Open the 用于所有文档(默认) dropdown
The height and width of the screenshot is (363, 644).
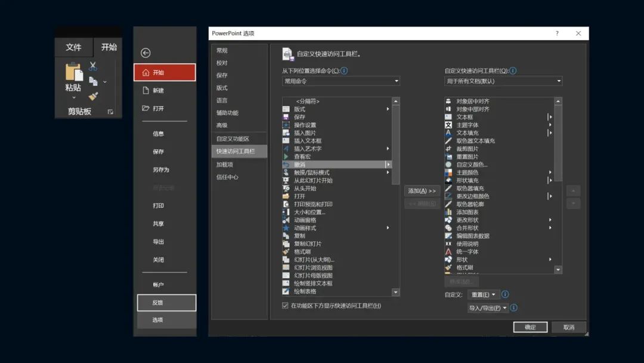pyautogui.click(x=503, y=81)
